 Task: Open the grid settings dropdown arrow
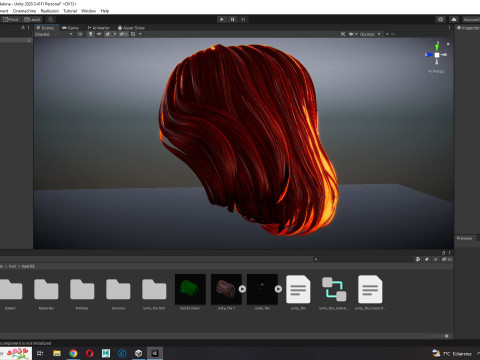(x=140, y=34)
